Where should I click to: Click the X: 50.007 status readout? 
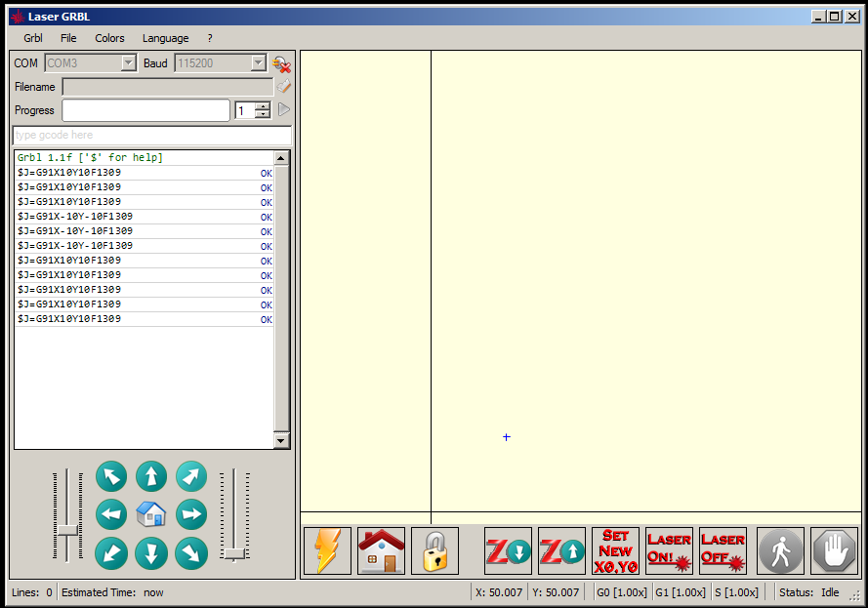pyautogui.click(x=499, y=592)
